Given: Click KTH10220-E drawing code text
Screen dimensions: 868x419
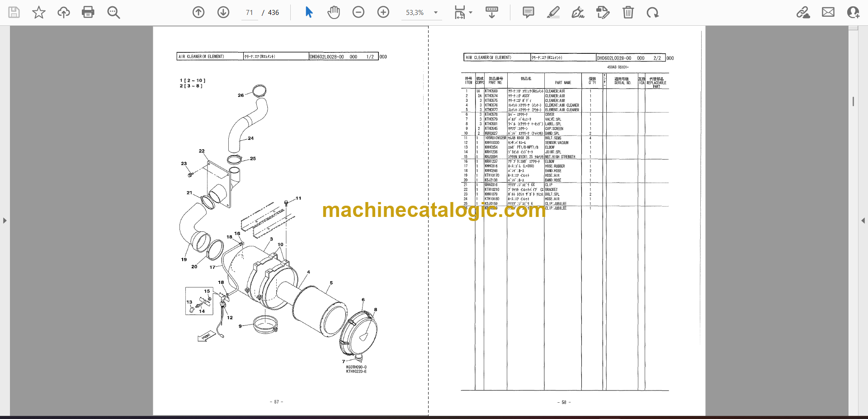Looking at the screenshot, I should [x=356, y=372].
